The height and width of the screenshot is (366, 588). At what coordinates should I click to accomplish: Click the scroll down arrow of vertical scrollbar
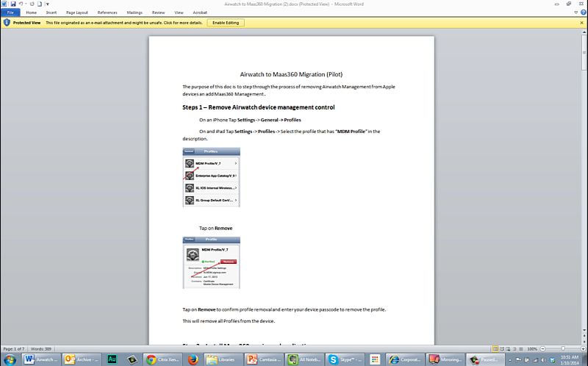pos(584,330)
